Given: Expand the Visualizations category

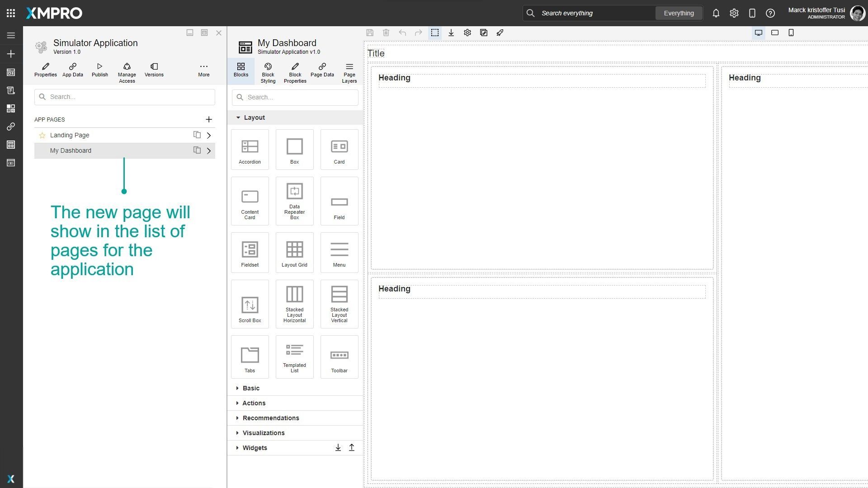Looking at the screenshot, I should (264, 432).
